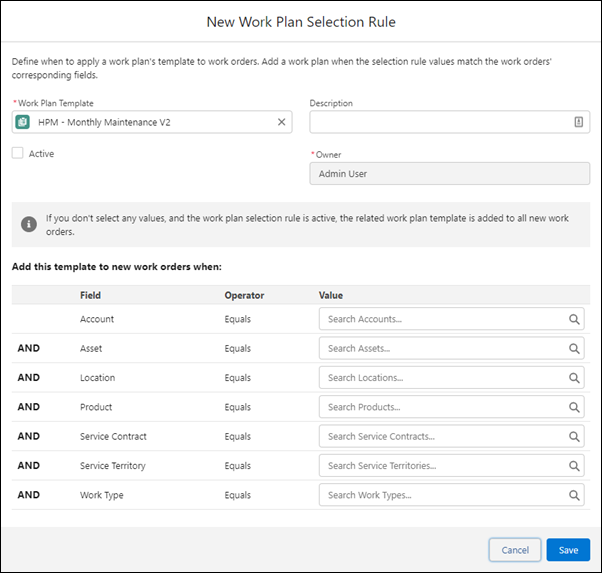Click the Search Service Territories magnifier icon
The height and width of the screenshot is (573, 602).
click(574, 466)
